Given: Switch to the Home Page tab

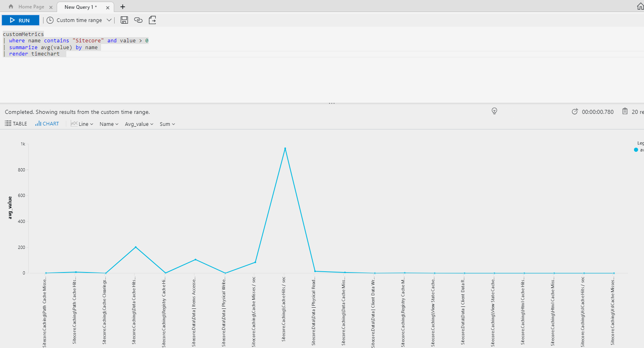Looking at the screenshot, I should coord(31,7).
